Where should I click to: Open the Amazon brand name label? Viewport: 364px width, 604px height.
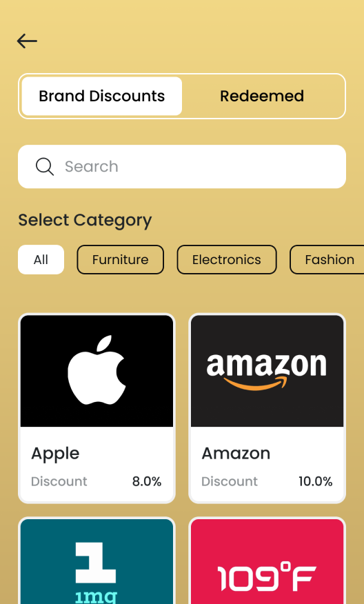[236, 454]
